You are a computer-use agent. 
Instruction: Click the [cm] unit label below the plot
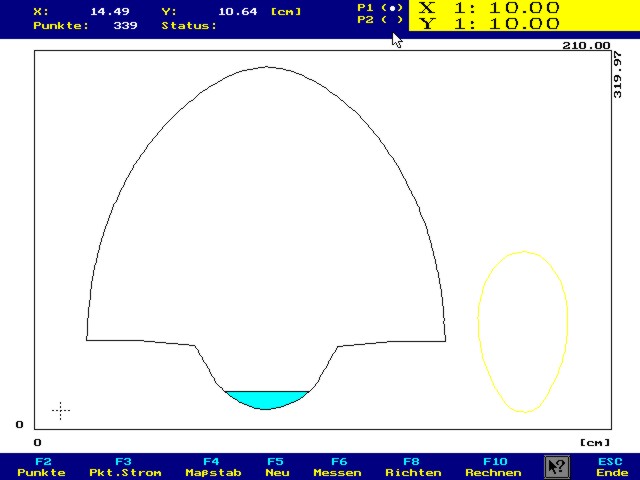tap(595, 442)
